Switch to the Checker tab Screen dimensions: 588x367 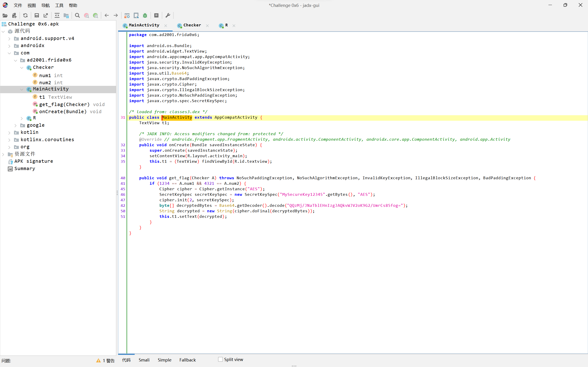tap(192, 25)
